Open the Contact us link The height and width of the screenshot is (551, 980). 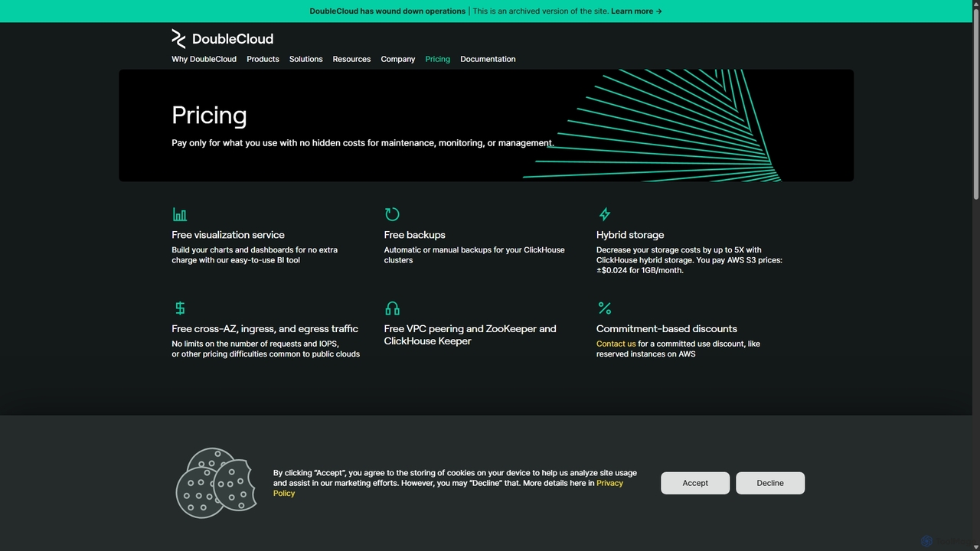point(616,344)
